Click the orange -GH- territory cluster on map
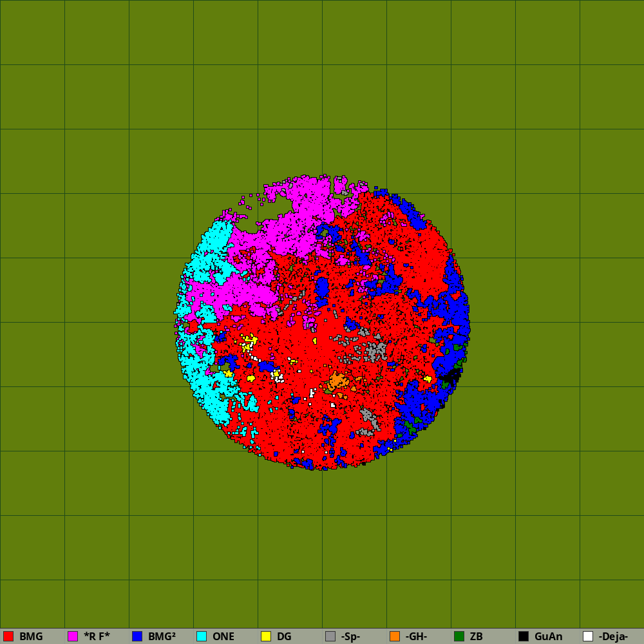The height and width of the screenshot is (644, 644). [338, 381]
